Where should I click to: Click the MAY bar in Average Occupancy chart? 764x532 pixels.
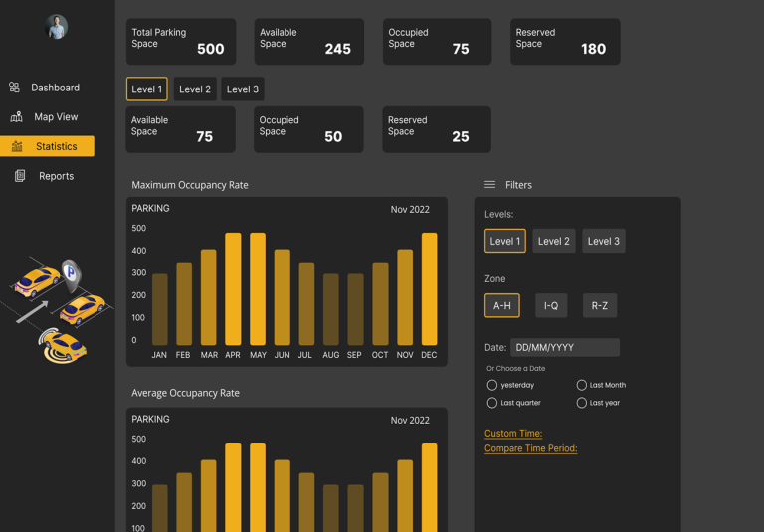pos(258,487)
